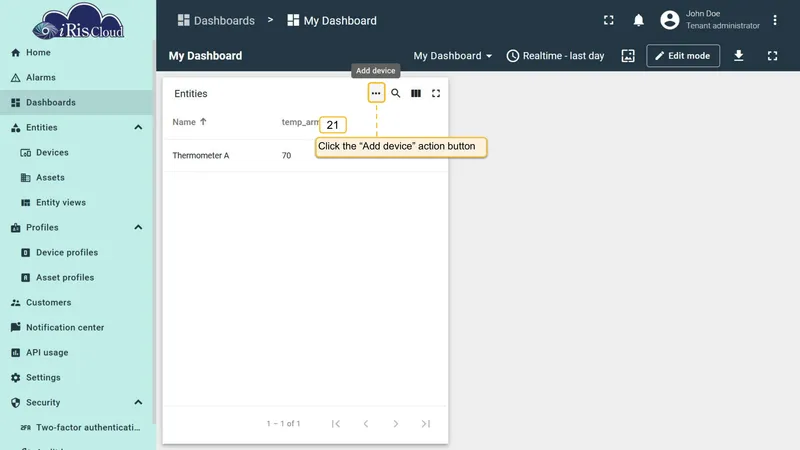Click the My Dashboard breadcrumb

332,20
